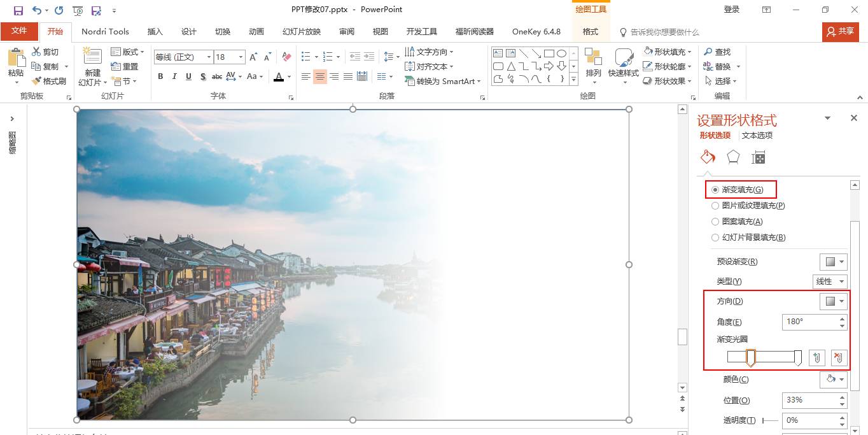Click 查找 (Find) in editing group
Image resolution: width=868 pixels, height=435 pixels.
point(717,52)
